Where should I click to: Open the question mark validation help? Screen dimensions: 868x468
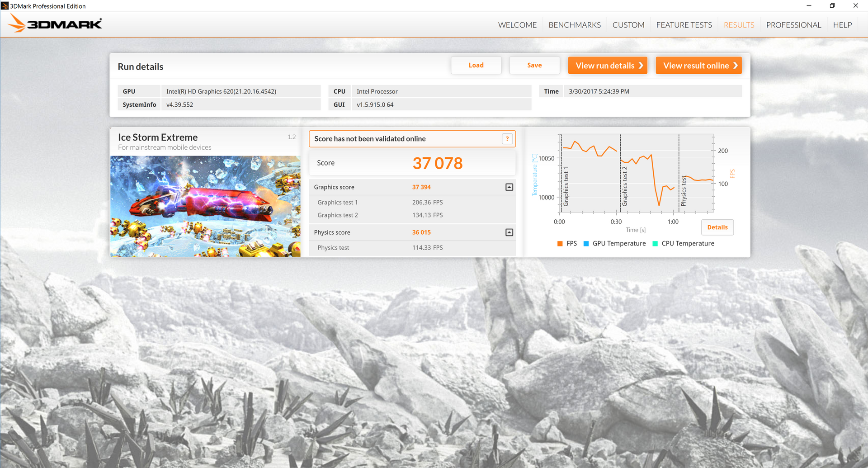pyautogui.click(x=507, y=139)
